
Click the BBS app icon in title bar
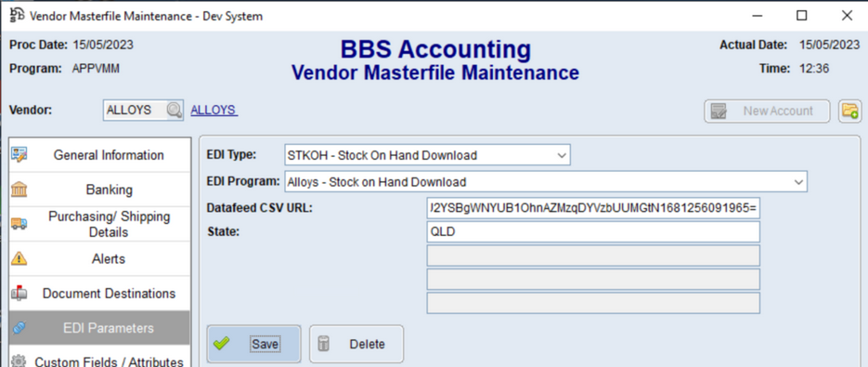coord(17,15)
